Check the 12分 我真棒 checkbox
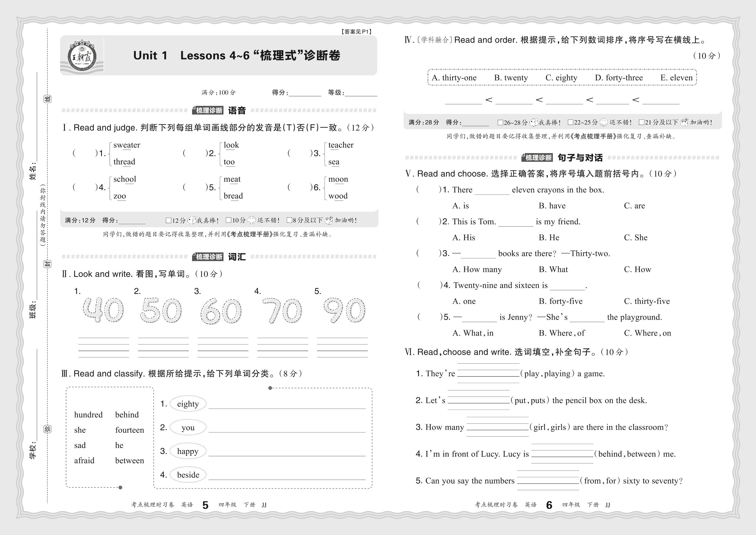 point(168,220)
